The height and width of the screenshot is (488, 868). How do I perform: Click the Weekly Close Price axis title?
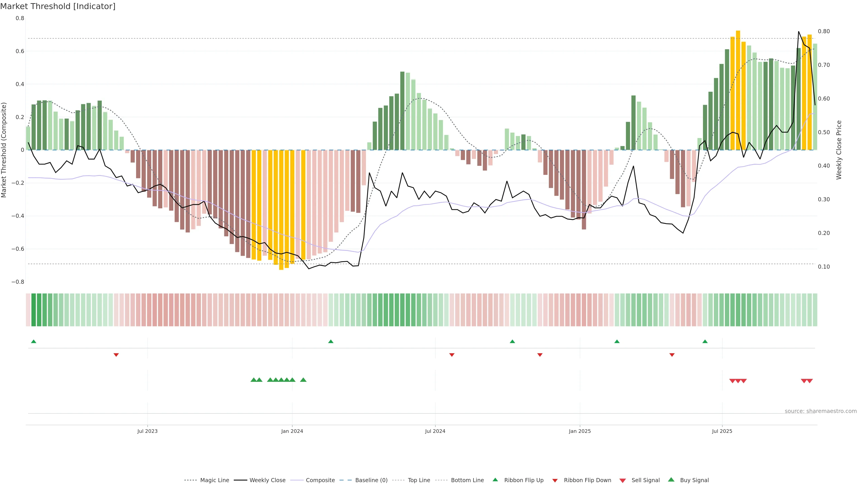[x=839, y=150]
